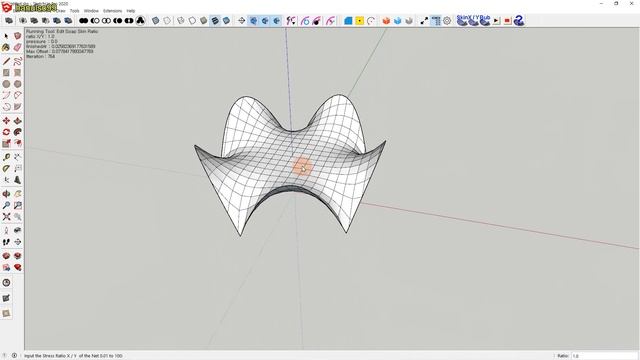Viewport: 640px width, 360px height.
Task: Activate the Orbit tool
Action: pos(6,194)
